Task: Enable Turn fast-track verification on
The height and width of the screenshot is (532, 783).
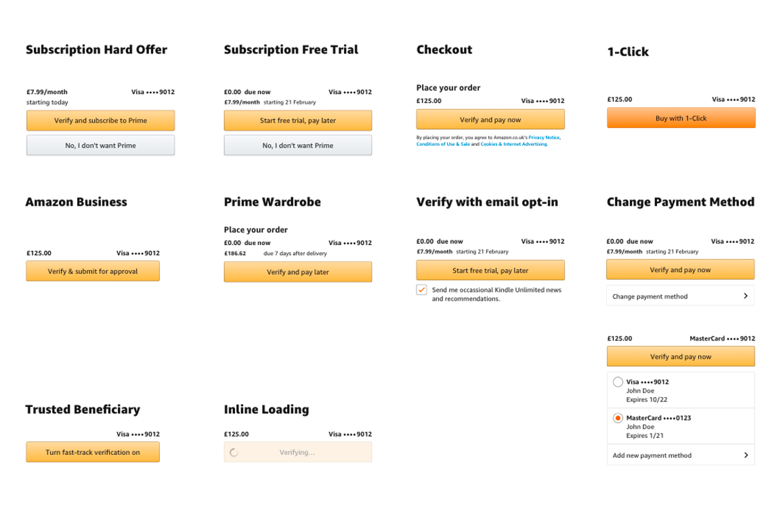Action: click(x=92, y=451)
